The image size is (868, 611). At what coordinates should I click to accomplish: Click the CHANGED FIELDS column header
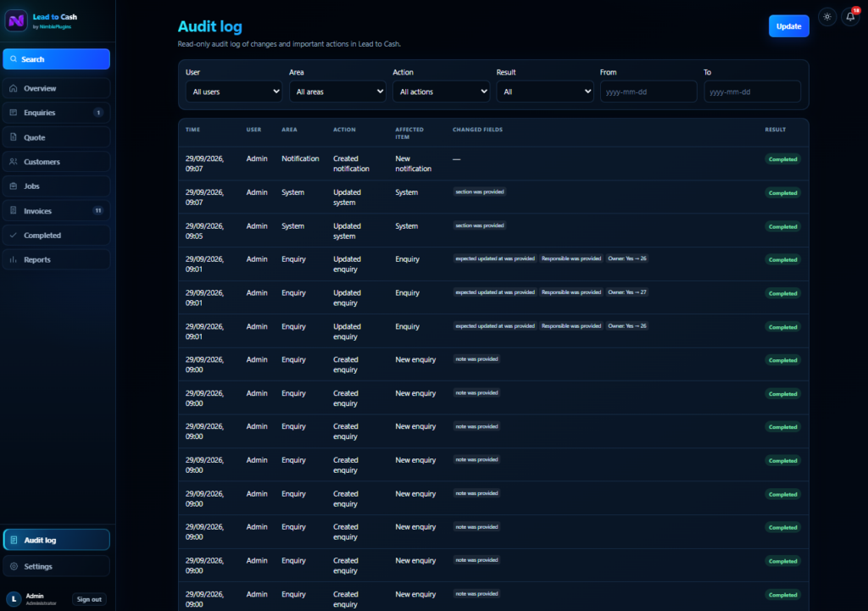click(x=478, y=130)
